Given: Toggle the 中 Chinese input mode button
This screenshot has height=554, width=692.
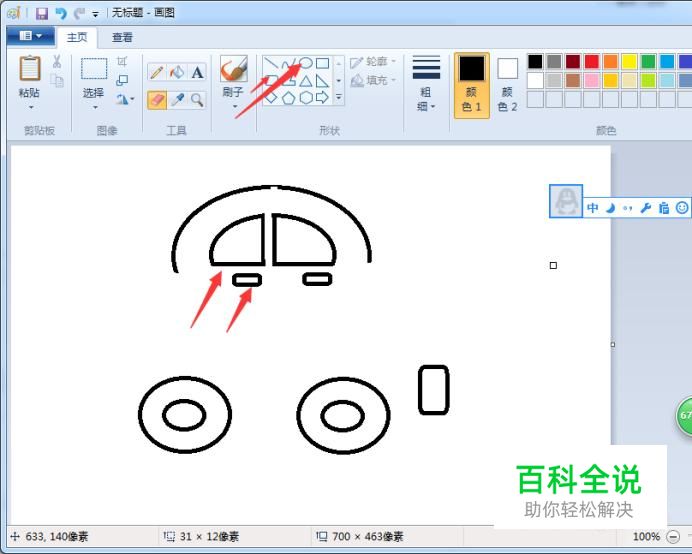Looking at the screenshot, I should (x=593, y=207).
